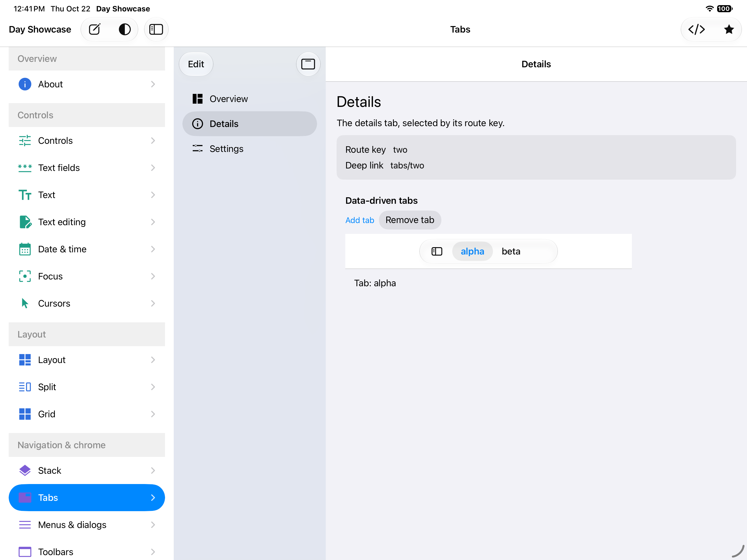Switch to the beta tab
This screenshot has height=560, width=747.
[511, 252]
